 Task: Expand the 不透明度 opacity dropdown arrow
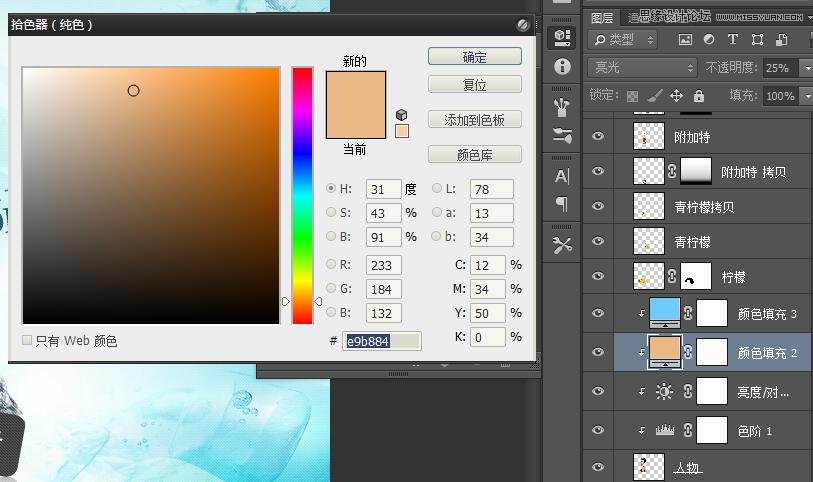click(x=806, y=68)
